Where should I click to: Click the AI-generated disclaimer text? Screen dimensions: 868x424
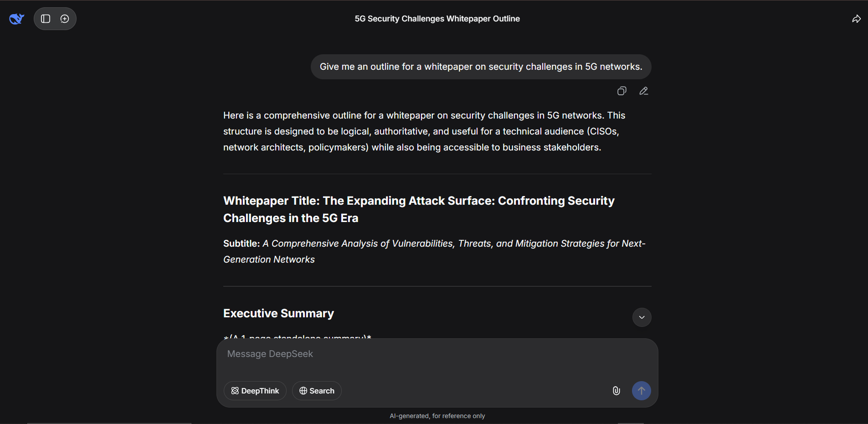437,416
